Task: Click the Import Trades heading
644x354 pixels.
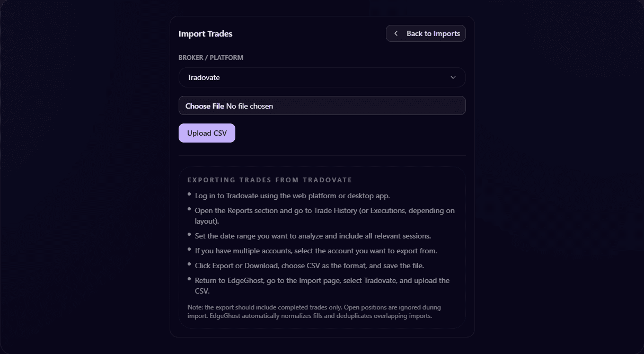Action: 206,33
